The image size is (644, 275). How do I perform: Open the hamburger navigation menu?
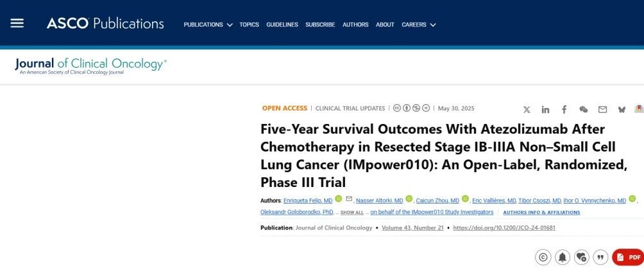(x=17, y=24)
